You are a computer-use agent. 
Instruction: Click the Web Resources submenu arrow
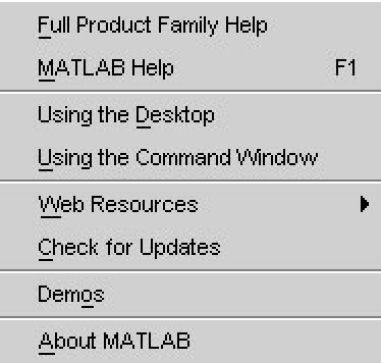click(365, 204)
